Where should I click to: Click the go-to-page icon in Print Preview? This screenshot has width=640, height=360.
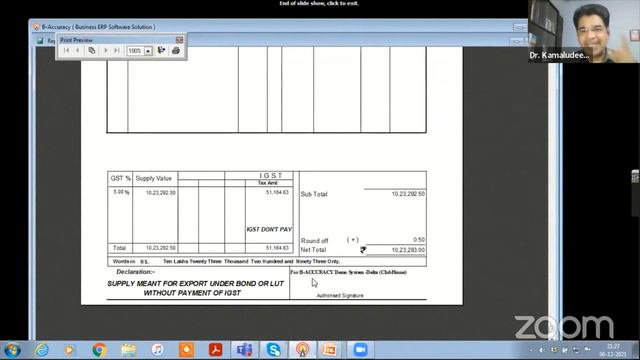tap(92, 51)
